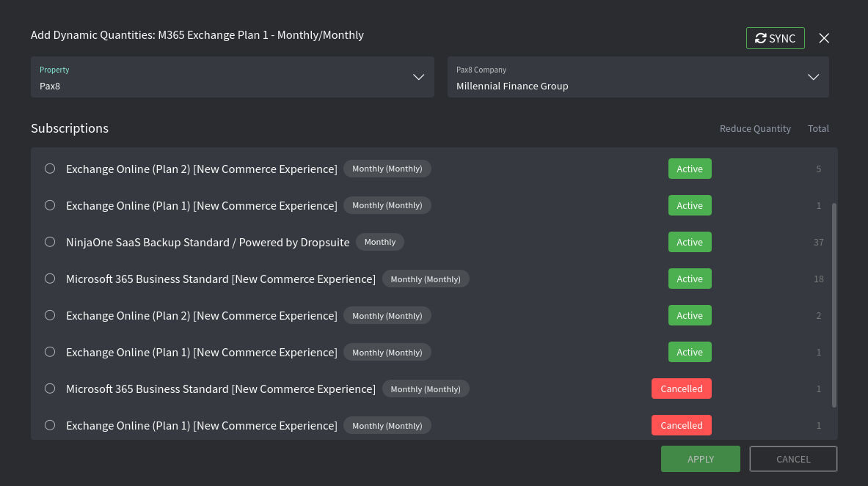The height and width of the screenshot is (486, 868).
Task: Choose the active Microsoft 365 Business Standard radio
Action: point(50,279)
